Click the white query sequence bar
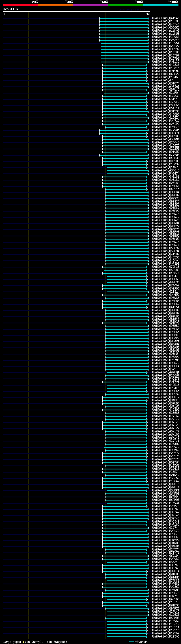Image resolution: width=181 pixels, height=644 pixels. (76, 12)
